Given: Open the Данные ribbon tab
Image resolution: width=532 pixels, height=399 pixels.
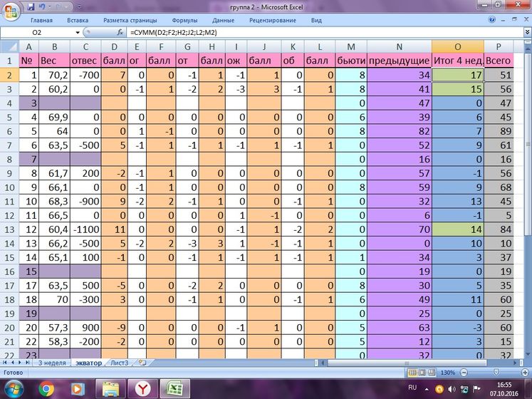Looking at the screenshot, I should (x=223, y=21).
